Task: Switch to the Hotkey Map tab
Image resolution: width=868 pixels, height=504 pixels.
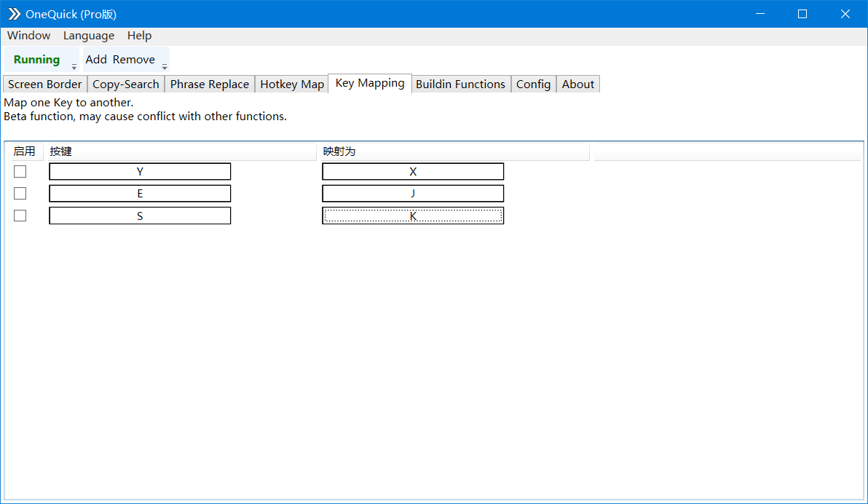Action: pos(292,84)
